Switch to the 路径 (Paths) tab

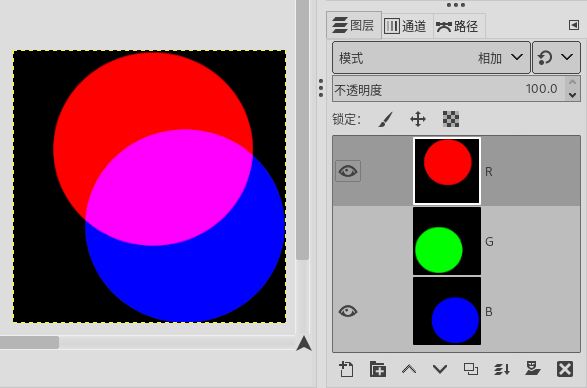point(459,26)
